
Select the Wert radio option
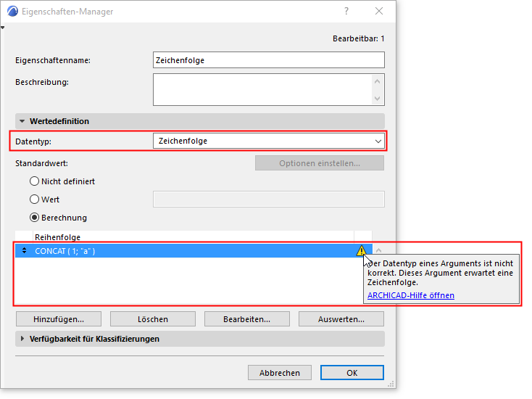[34, 199]
